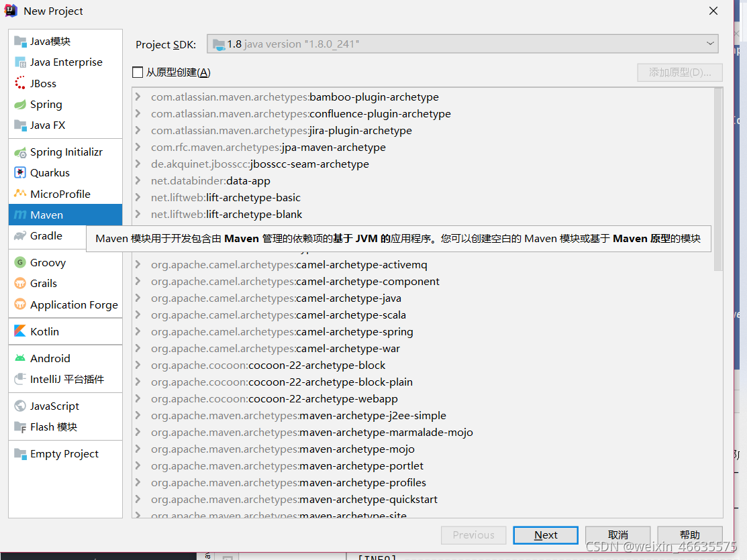Viewport: 747px width, 560px height.
Task: Select maven-archetype-mojo row
Action: coord(423,449)
